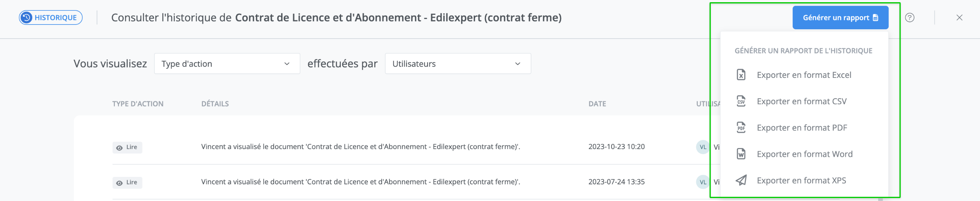Click the Word file icon
The image size is (980, 201).
click(741, 154)
